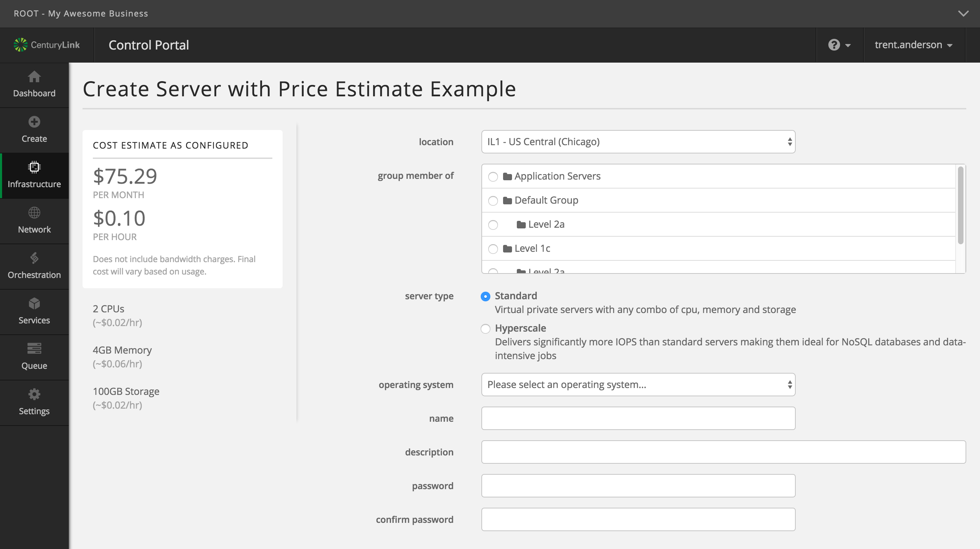Click the password input field
This screenshot has width=980, height=549.
pos(638,485)
